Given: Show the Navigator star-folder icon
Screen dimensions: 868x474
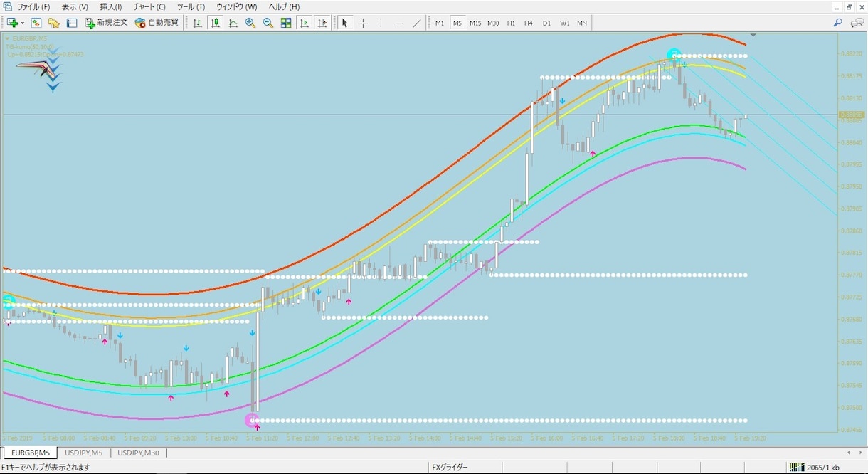Looking at the screenshot, I should (53, 23).
